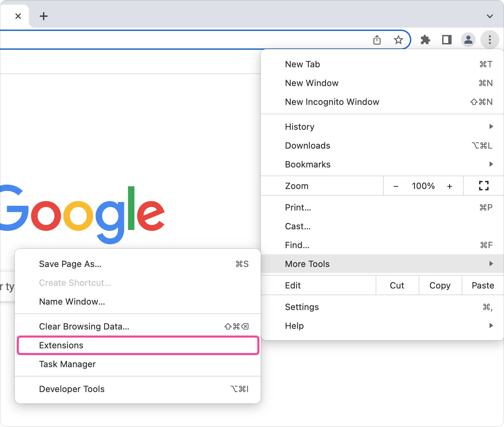Select New Tab menu item
Image resolution: width=504 pixels, height=427 pixels.
[x=382, y=64]
